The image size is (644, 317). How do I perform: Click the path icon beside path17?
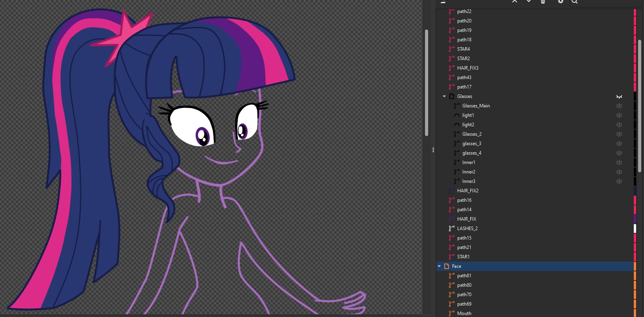point(452,87)
